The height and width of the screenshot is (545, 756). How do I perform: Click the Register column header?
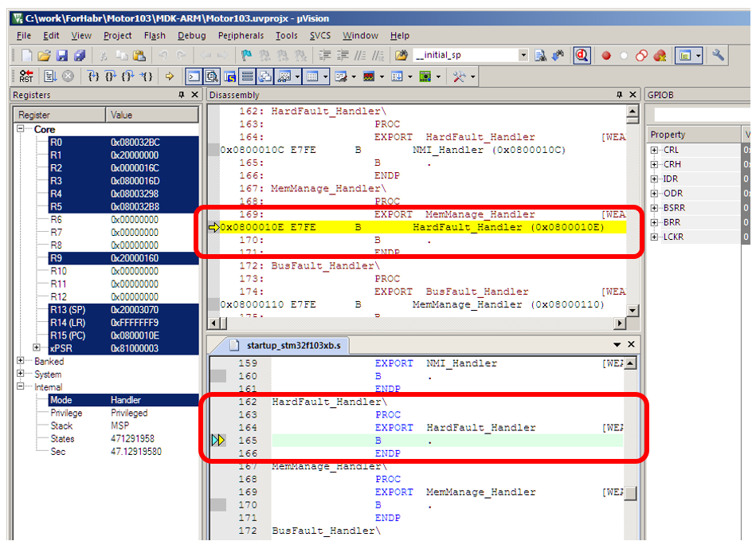pos(59,115)
